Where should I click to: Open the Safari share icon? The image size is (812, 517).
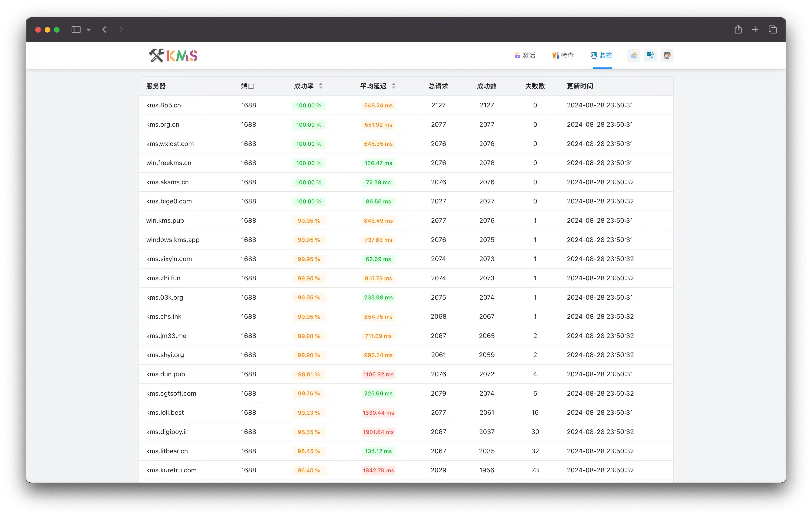pyautogui.click(x=738, y=30)
